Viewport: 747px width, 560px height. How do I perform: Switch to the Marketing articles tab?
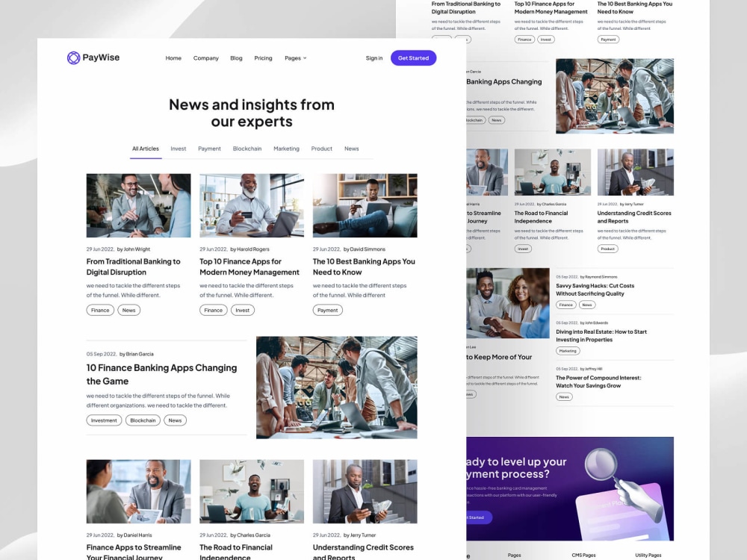click(x=286, y=149)
